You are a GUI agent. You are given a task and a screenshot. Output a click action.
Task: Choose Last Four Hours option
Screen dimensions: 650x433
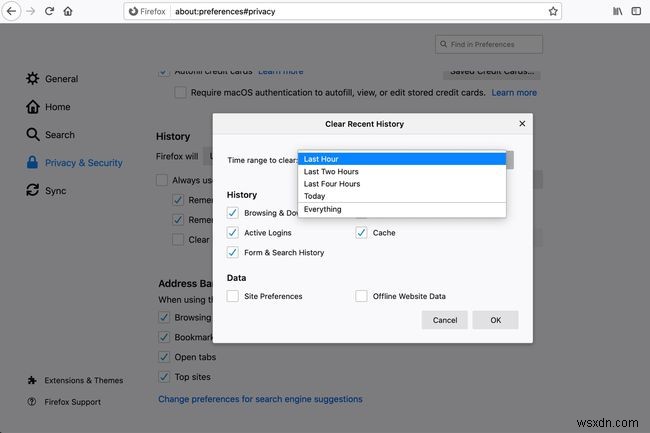402,184
